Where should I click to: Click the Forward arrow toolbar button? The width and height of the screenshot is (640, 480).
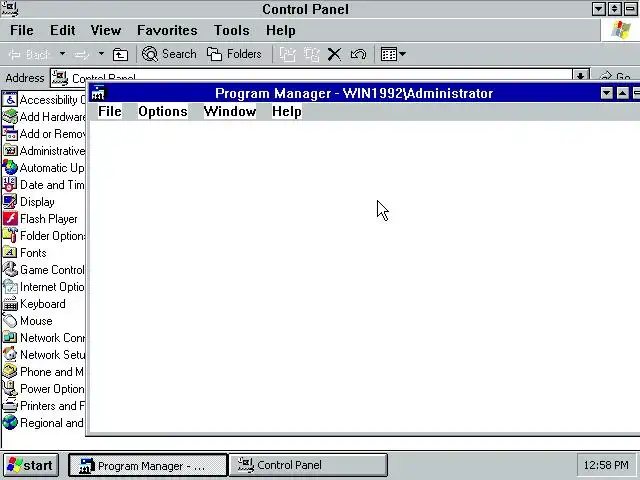tap(81, 54)
